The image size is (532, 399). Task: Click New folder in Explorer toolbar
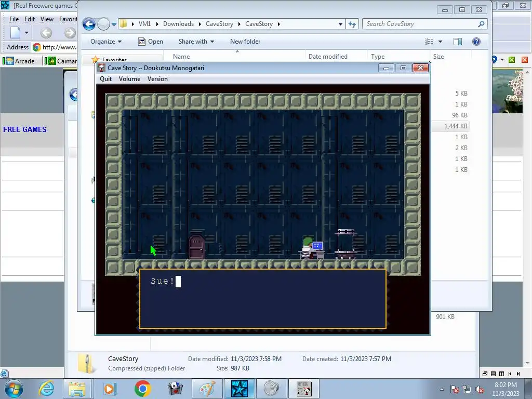(x=245, y=42)
